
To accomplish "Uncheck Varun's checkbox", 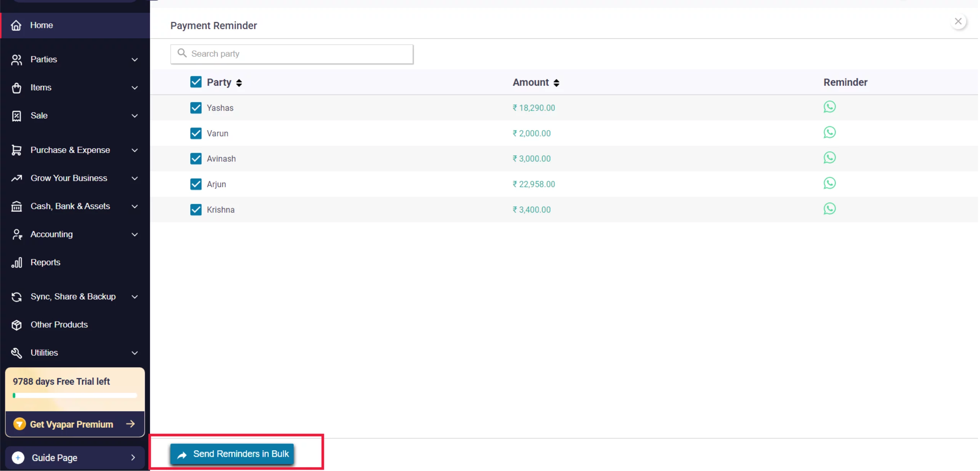I will [x=196, y=133].
